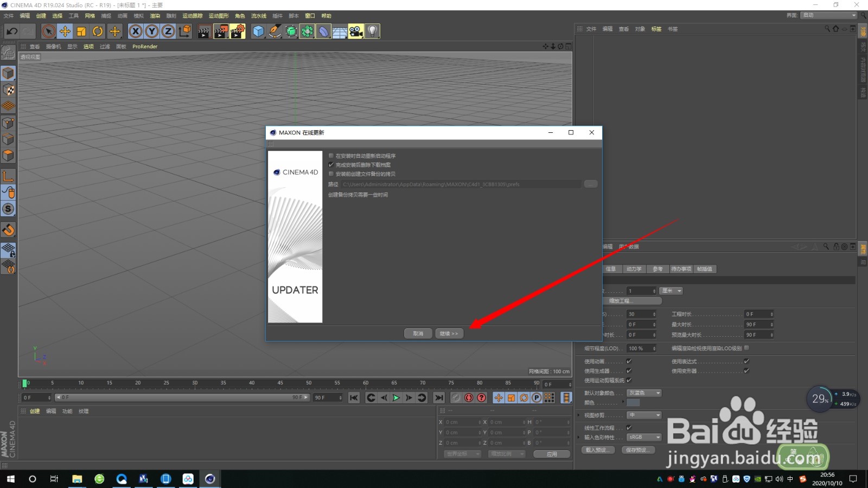The height and width of the screenshot is (488, 868).
Task: Add a Light object bulb icon
Action: [372, 31]
